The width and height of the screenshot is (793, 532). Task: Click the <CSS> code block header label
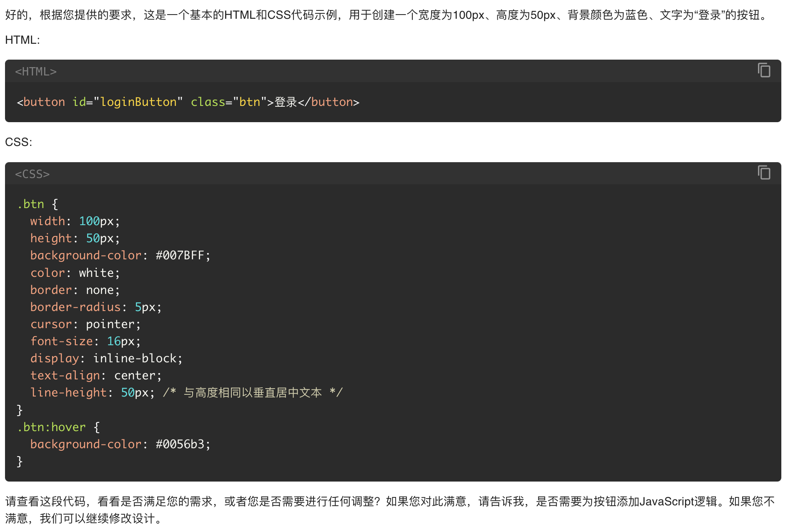click(x=33, y=174)
